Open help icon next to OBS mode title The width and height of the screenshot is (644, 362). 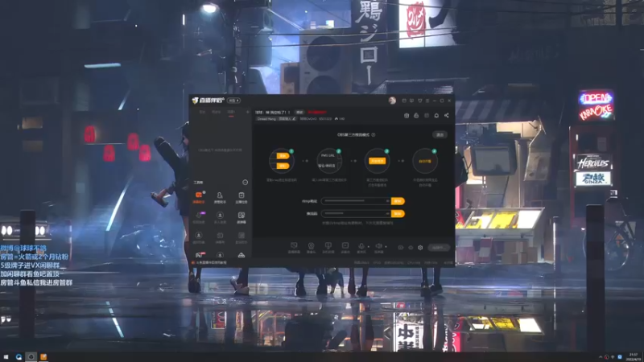pos(373,134)
